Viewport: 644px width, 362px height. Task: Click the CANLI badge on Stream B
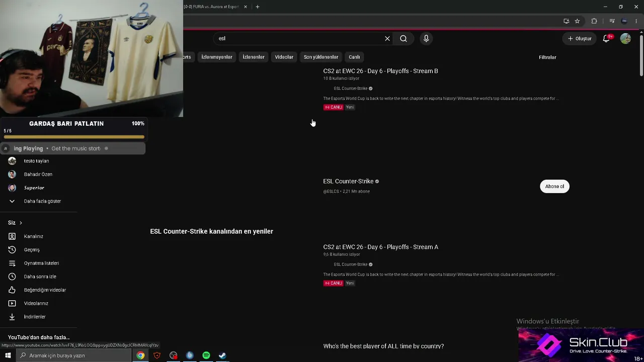click(x=333, y=107)
